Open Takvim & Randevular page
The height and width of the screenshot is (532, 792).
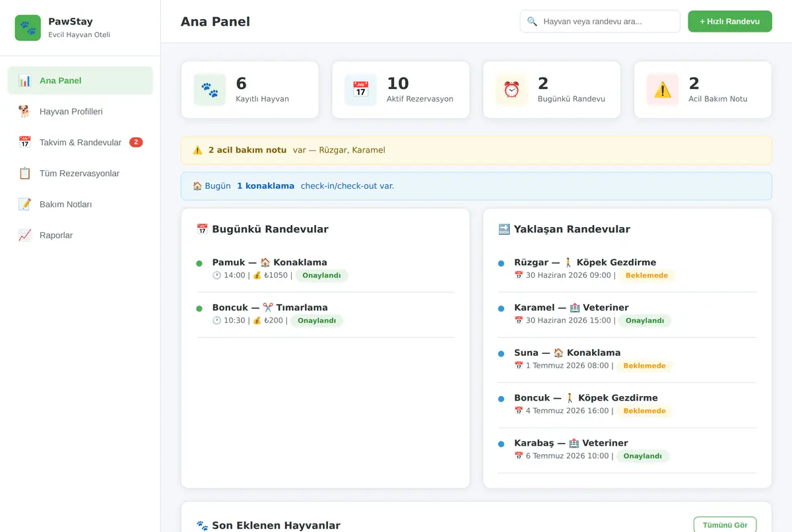(x=80, y=143)
